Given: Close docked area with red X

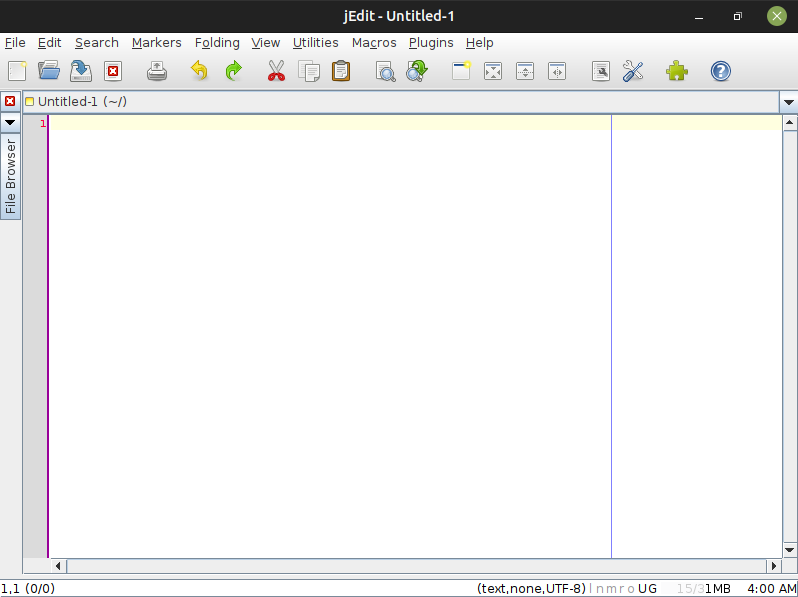Looking at the screenshot, I should [10, 101].
